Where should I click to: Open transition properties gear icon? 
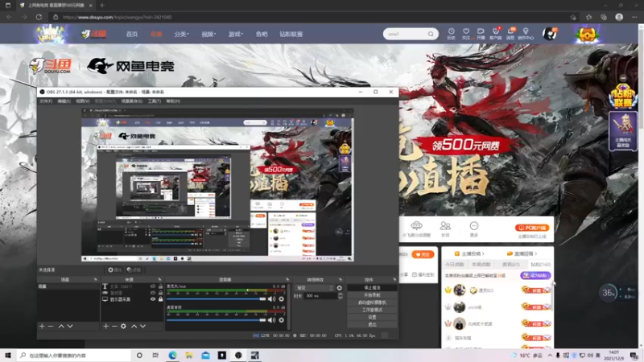(339, 288)
